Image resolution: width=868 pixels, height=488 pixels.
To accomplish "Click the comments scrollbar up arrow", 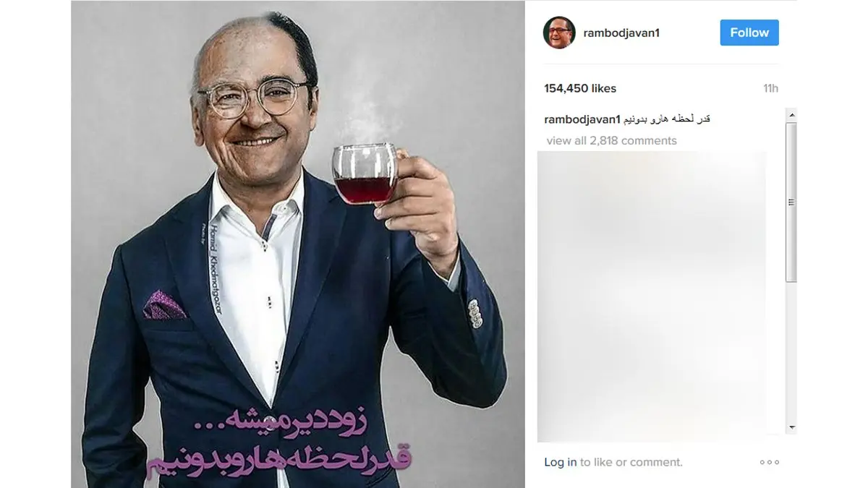I will (791, 114).
